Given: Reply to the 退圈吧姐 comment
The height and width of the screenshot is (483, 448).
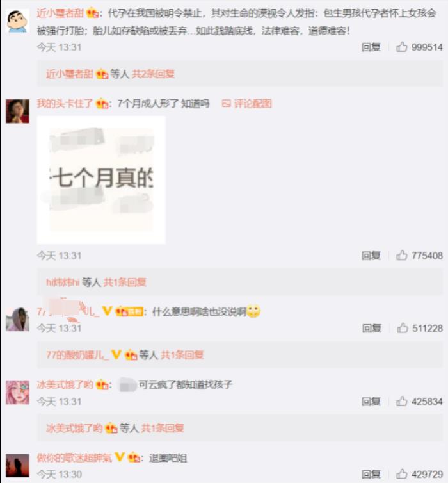Looking at the screenshot, I should pyautogui.click(x=371, y=474).
